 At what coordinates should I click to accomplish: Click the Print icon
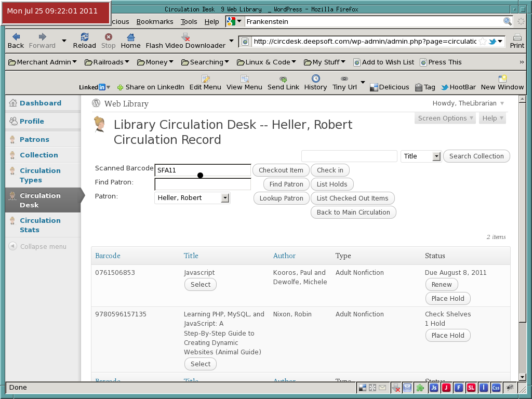[517, 37]
